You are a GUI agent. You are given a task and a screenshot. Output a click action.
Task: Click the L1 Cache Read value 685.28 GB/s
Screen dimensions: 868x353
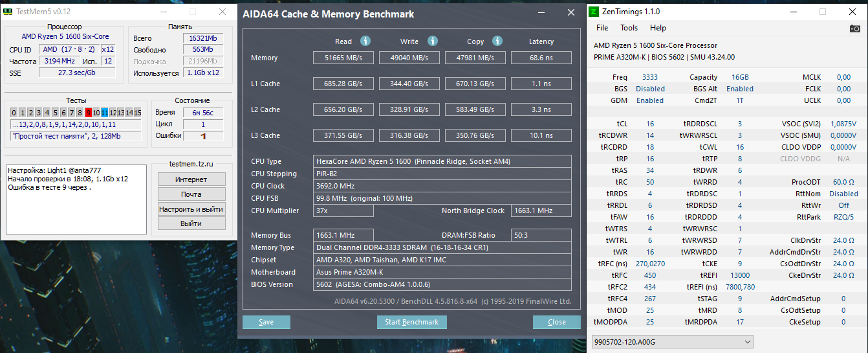[343, 84]
